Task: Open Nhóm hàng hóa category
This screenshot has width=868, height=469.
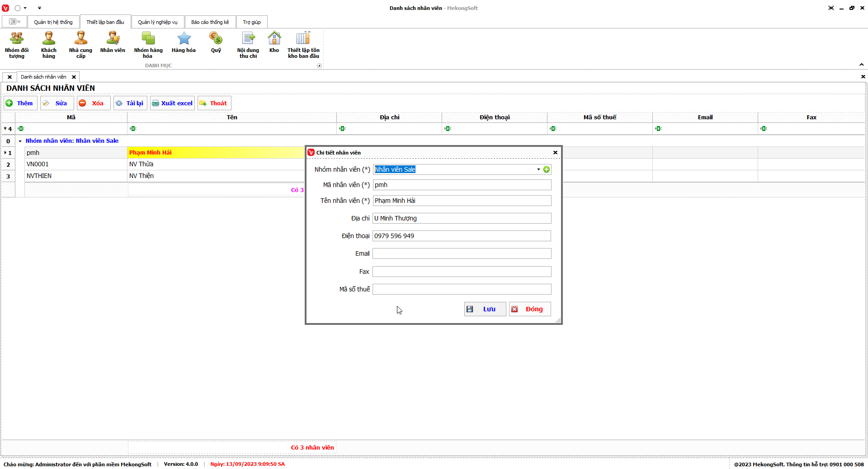Action: pyautogui.click(x=148, y=45)
